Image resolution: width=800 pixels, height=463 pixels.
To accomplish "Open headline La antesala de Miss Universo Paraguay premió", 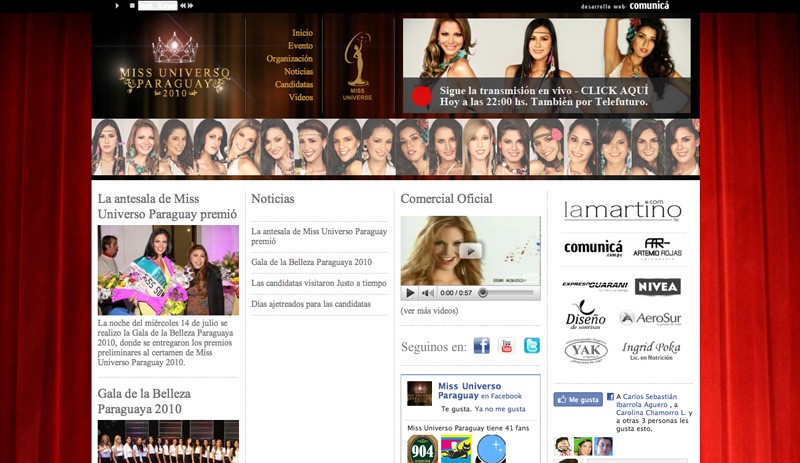I will 167,206.
